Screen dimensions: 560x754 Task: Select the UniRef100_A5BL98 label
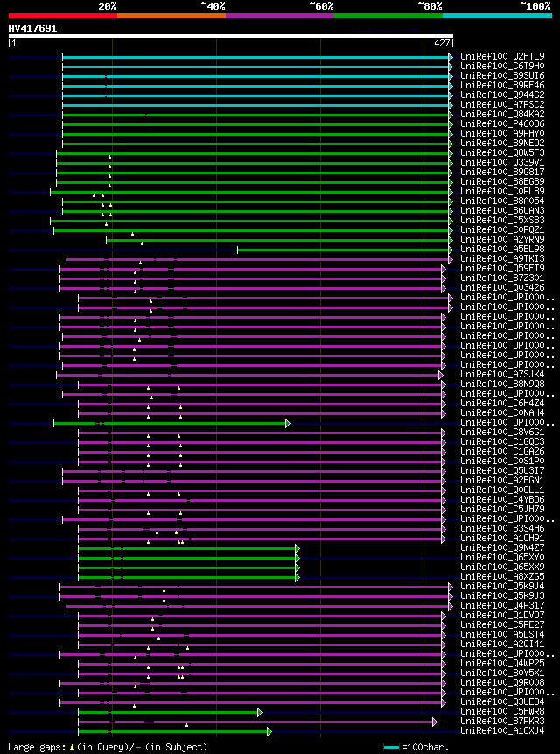[x=502, y=249]
